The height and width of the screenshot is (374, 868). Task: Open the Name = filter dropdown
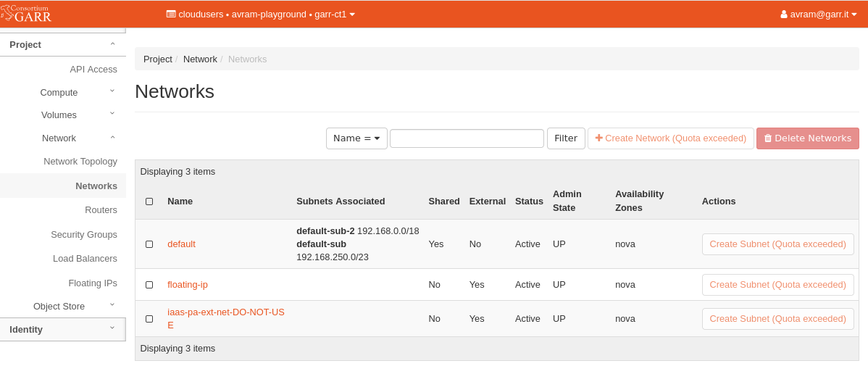pos(356,138)
